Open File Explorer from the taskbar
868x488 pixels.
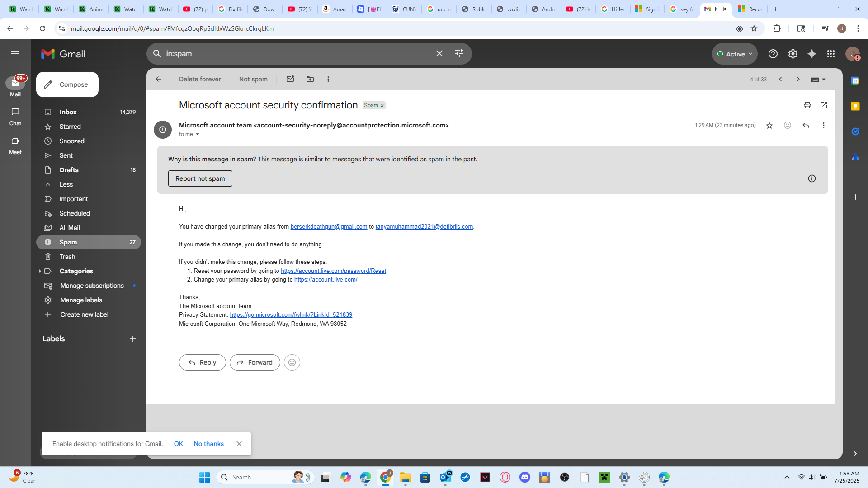pos(406,477)
